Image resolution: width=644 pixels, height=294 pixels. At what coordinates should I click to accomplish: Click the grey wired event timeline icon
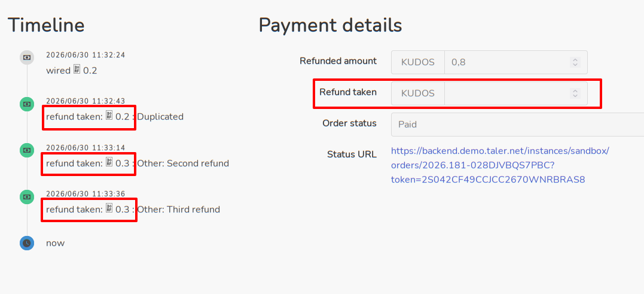[27, 57]
